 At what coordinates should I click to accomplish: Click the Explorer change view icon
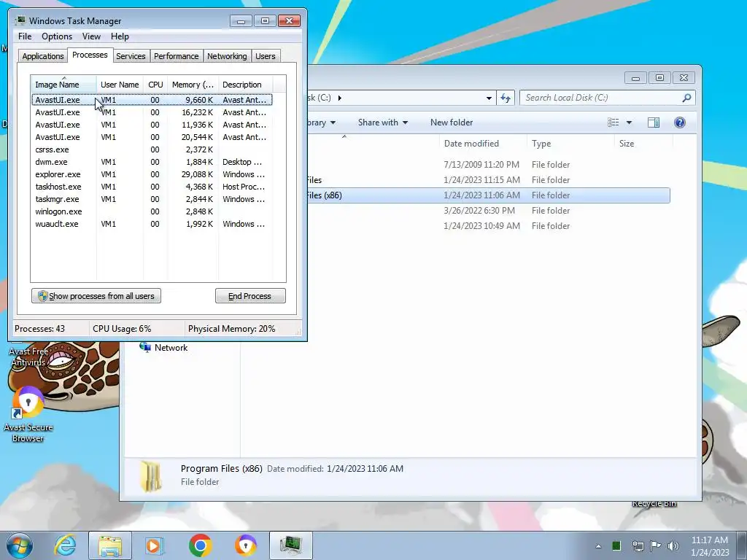click(613, 122)
